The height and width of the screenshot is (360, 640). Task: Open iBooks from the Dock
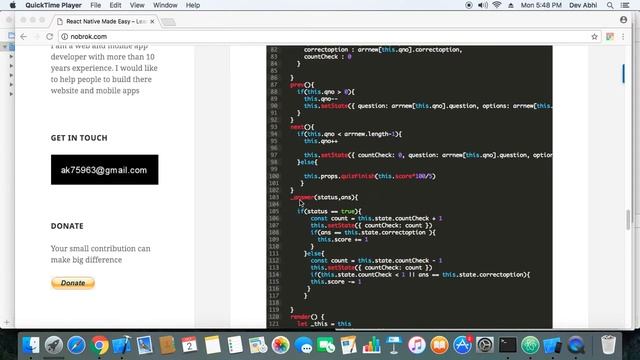point(439,345)
